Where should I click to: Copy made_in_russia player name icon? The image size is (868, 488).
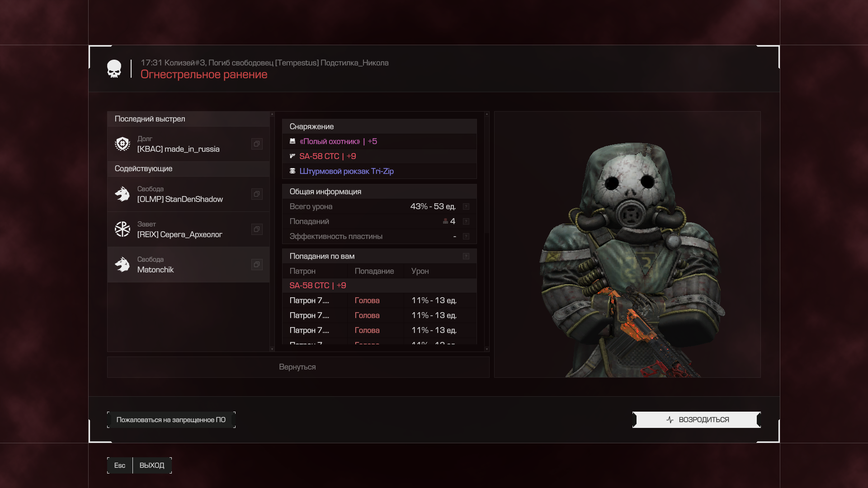(x=257, y=144)
